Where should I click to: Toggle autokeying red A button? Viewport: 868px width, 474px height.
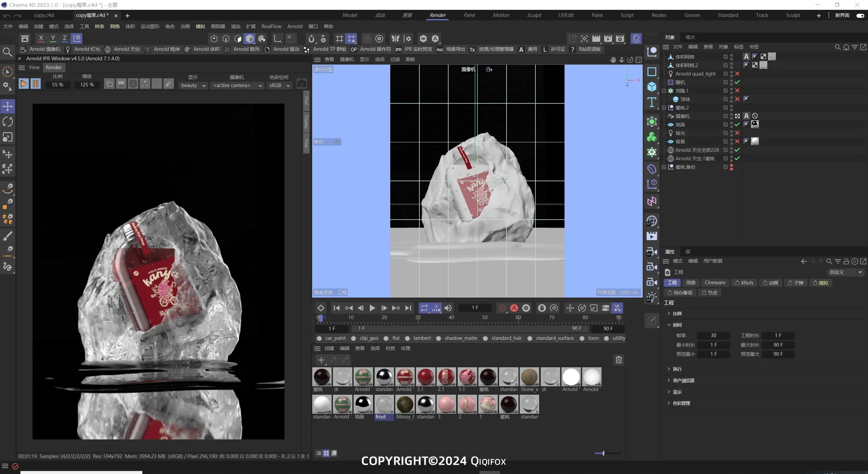point(514,308)
